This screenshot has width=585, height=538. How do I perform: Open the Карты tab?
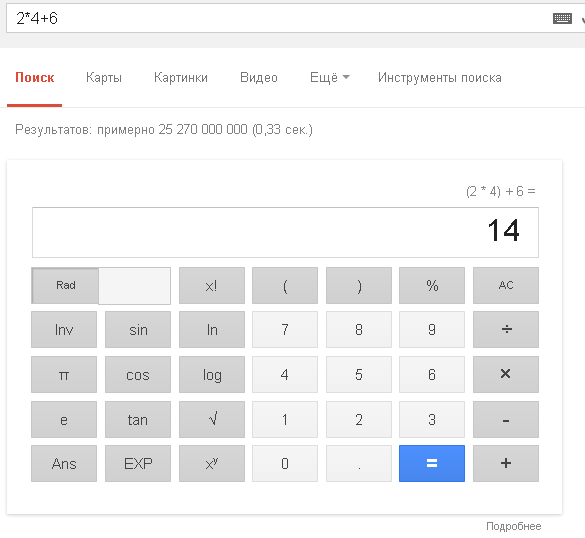[x=104, y=77]
